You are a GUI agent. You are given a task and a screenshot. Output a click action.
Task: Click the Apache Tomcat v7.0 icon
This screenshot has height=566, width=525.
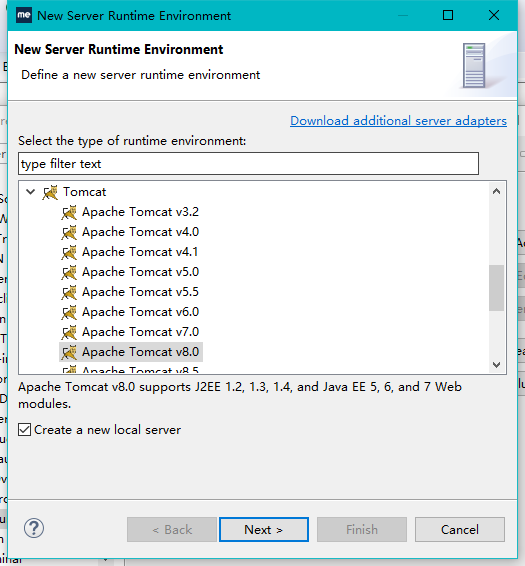pyautogui.click(x=69, y=332)
